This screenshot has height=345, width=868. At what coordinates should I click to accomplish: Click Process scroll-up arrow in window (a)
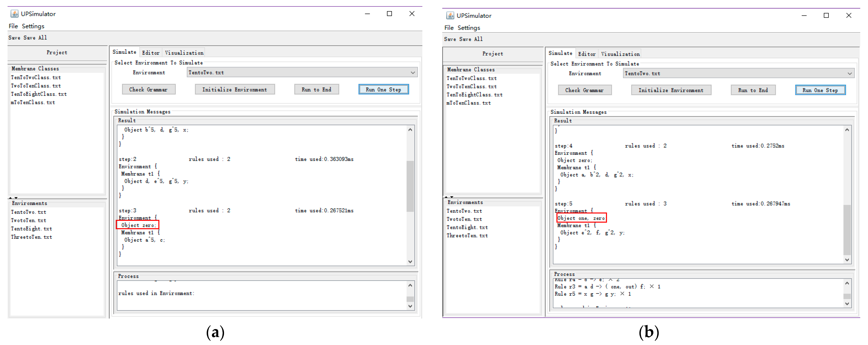tap(410, 285)
